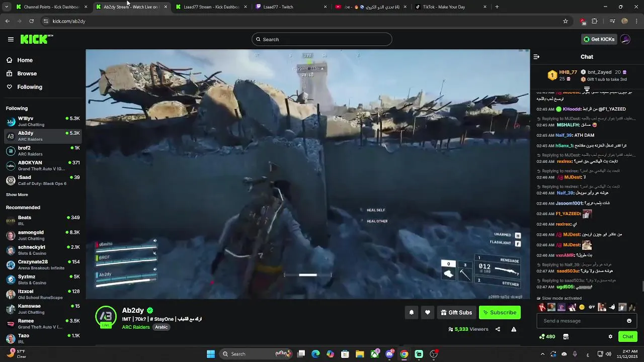Open schneckyirl recommended channel
The image size is (644, 362).
43,250
